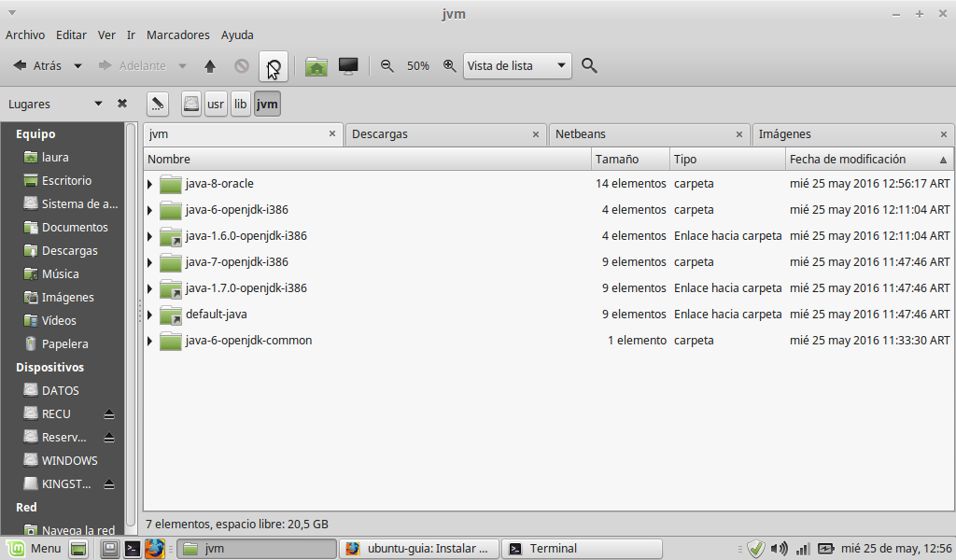This screenshot has height=560, width=956.
Task: Click the usr path button
Action: (x=216, y=104)
